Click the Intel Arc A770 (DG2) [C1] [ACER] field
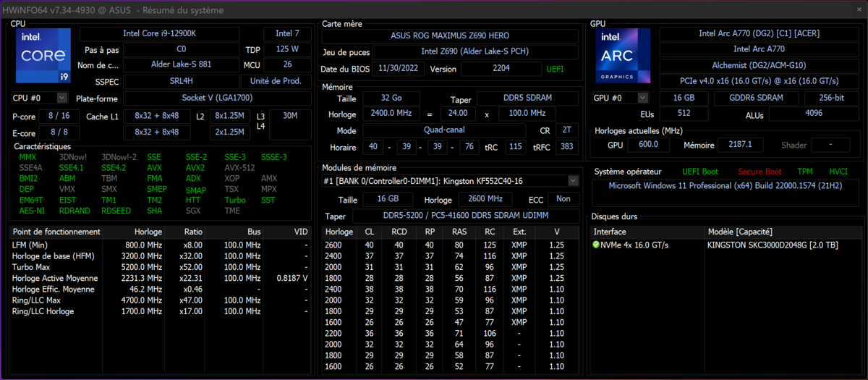This screenshot has height=380, width=868. click(759, 33)
